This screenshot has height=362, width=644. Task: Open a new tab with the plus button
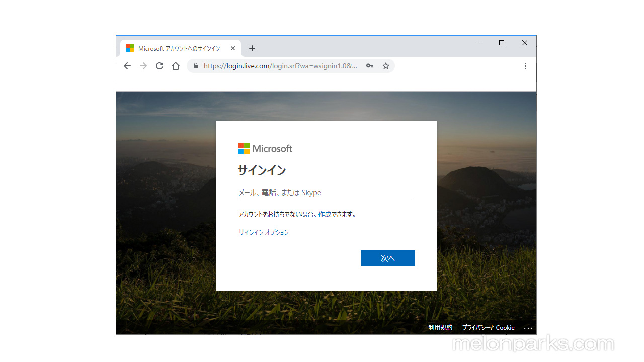pos(252,48)
